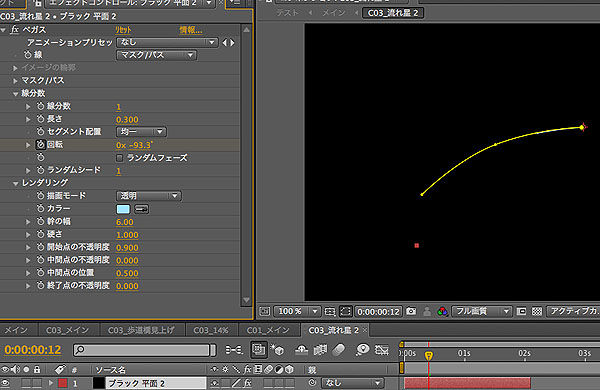Close the C03_流れ星 2 timeline tab
Screen dimensions: 600x390
(x=365, y=330)
